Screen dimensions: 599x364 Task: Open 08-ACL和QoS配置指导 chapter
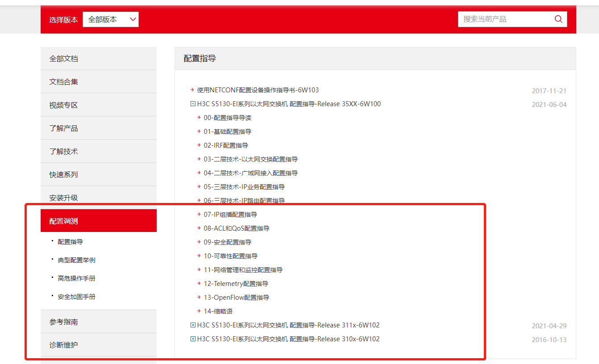(237, 228)
